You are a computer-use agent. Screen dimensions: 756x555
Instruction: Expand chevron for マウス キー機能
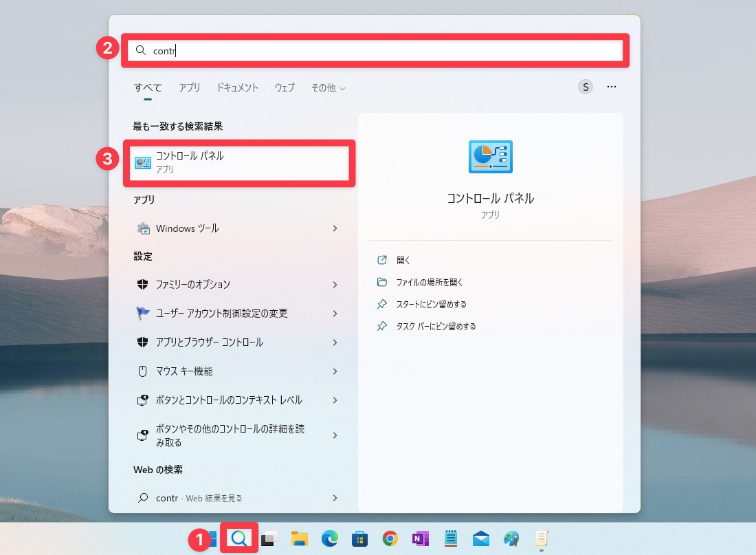tap(335, 371)
